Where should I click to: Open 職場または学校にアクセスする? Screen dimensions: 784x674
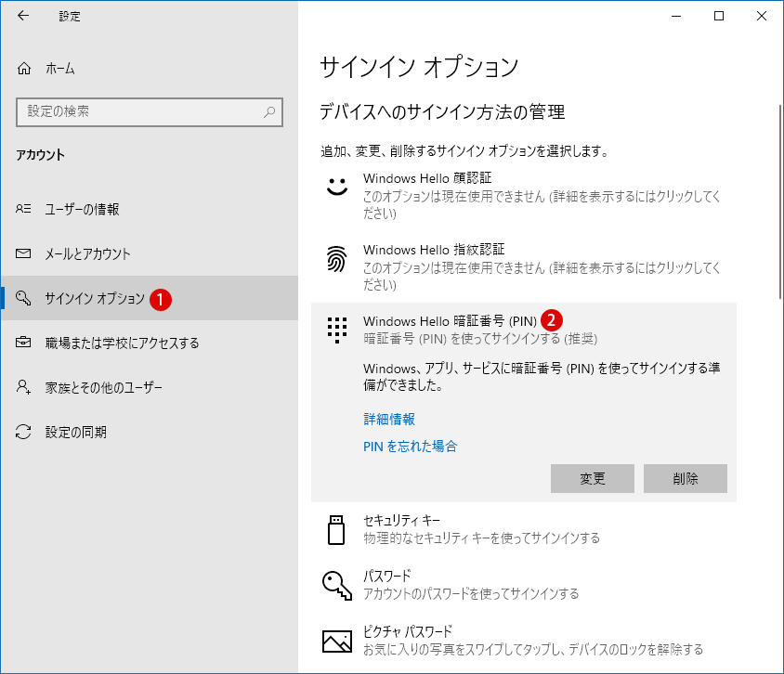[x=150, y=343]
